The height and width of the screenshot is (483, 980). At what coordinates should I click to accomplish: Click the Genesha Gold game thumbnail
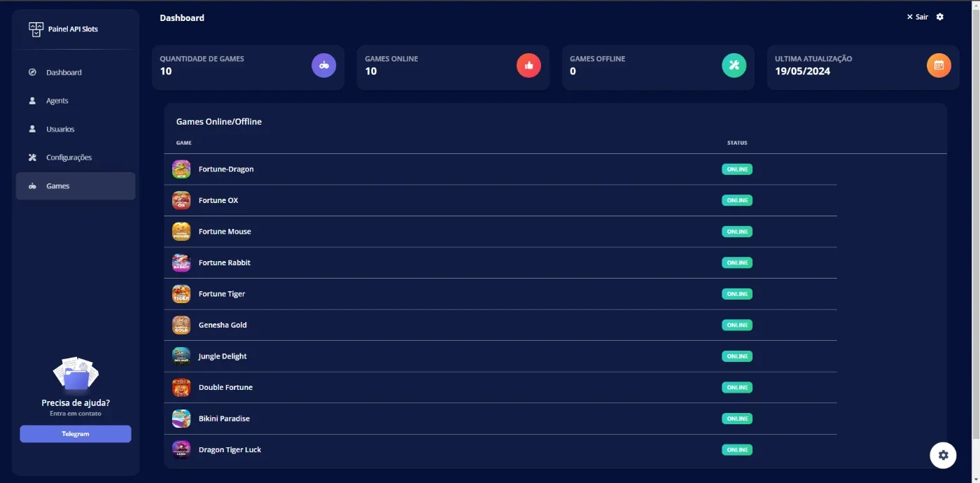pyautogui.click(x=181, y=325)
